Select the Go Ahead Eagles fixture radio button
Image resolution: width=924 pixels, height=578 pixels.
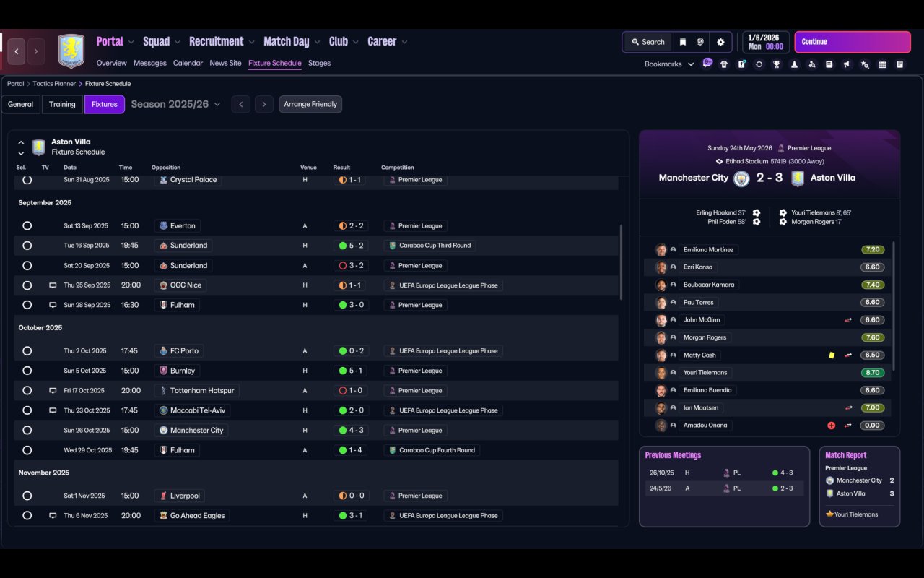(x=27, y=516)
